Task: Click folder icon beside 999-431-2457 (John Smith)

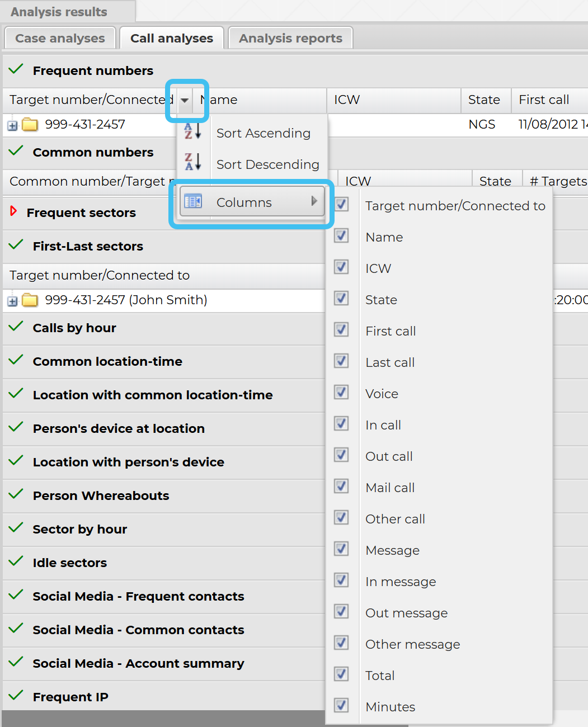Action: (x=30, y=300)
